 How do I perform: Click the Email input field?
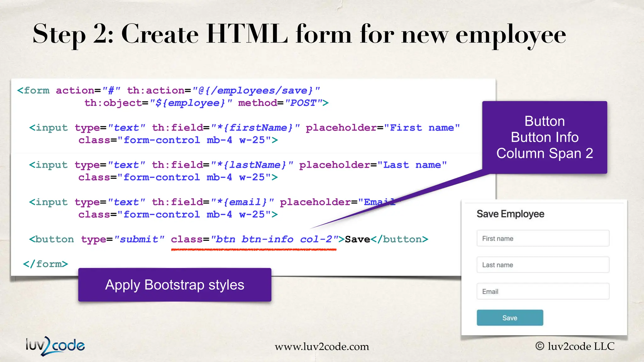[543, 291]
